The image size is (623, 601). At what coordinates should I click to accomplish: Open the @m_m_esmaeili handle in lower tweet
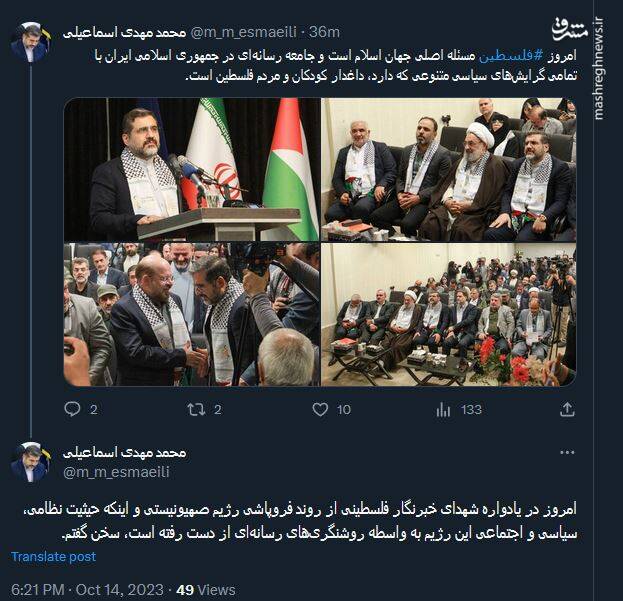(x=116, y=472)
